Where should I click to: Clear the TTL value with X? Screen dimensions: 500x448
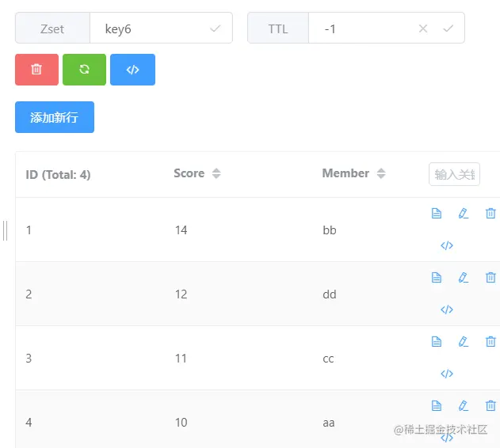423,28
